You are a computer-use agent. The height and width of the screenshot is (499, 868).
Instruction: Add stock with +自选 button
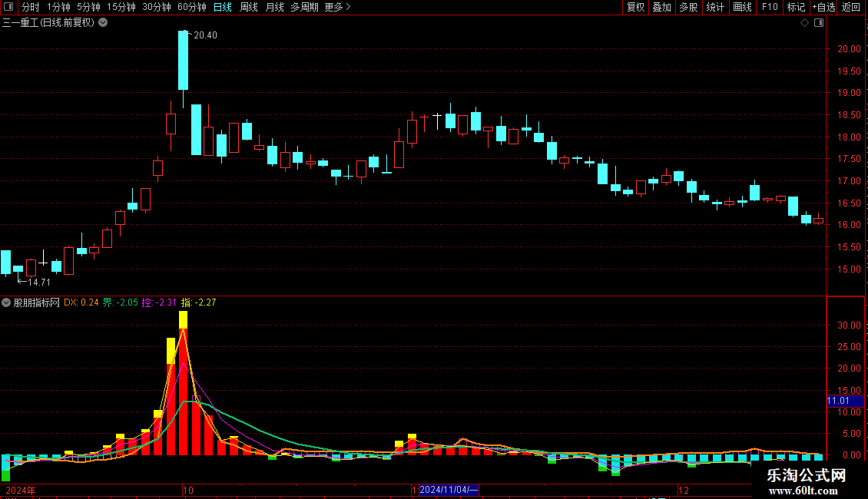point(823,7)
